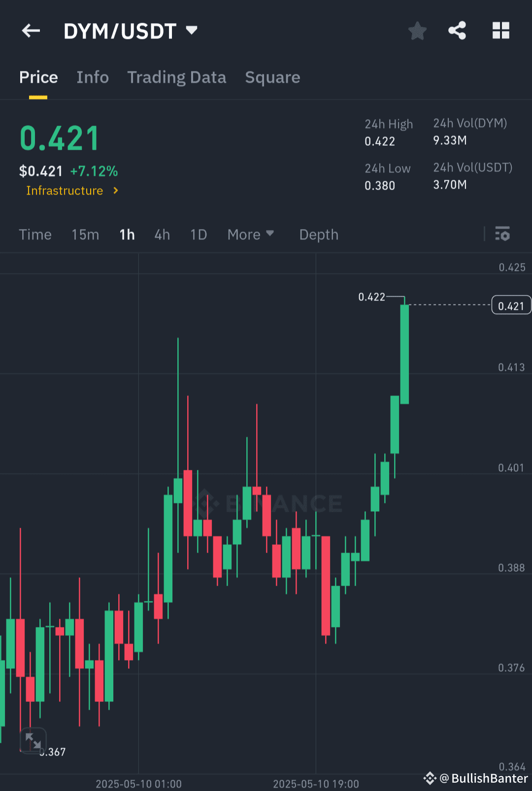The width and height of the screenshot is (532, 791).
Task: Select the 1D candle interval
Action: 198,234
